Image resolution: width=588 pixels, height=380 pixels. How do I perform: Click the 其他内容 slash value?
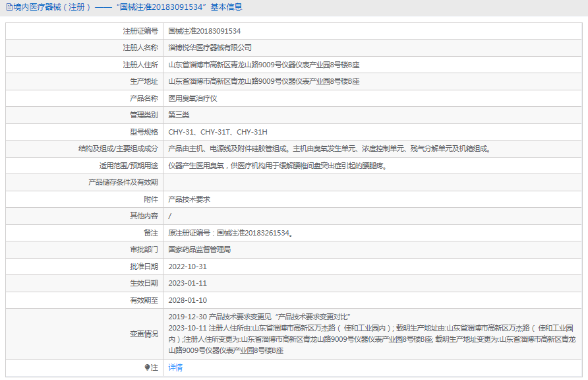[170, 216]
